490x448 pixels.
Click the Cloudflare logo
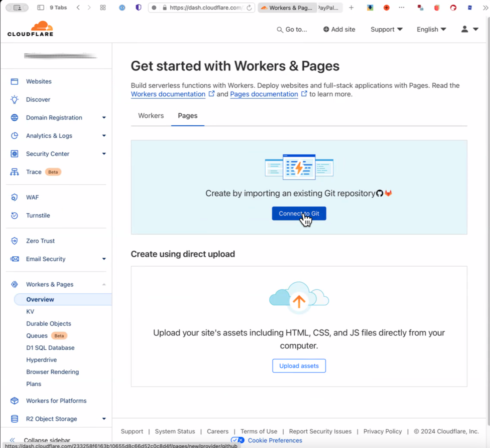[x=30, y=28]
